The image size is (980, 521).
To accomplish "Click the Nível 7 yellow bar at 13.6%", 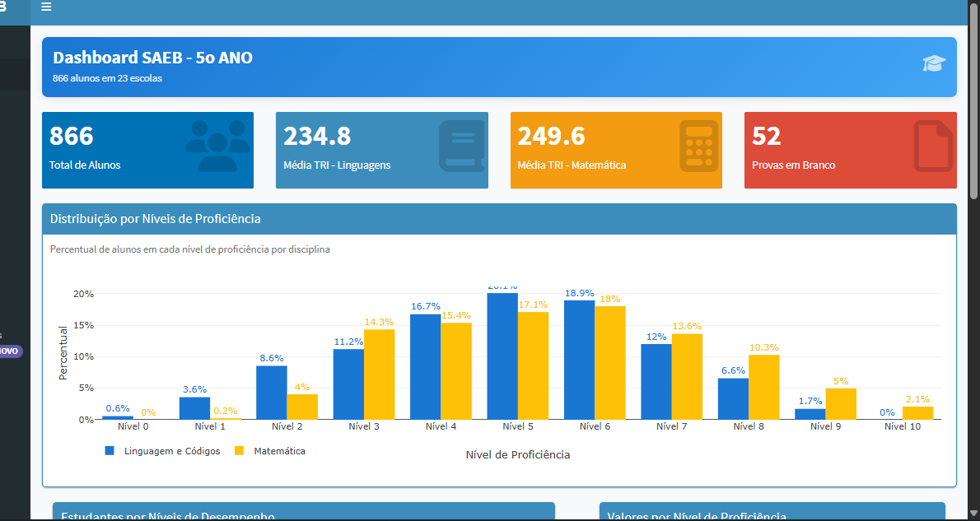I will 687,376.
